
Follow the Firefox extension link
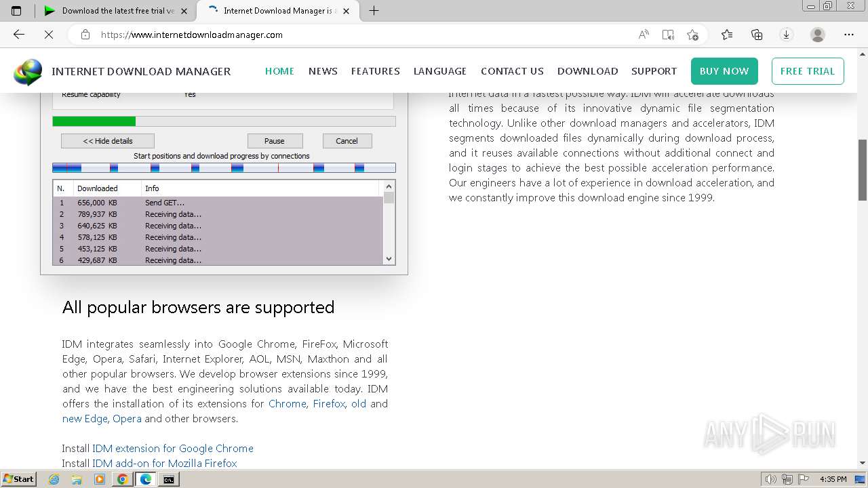pos(329,403)
